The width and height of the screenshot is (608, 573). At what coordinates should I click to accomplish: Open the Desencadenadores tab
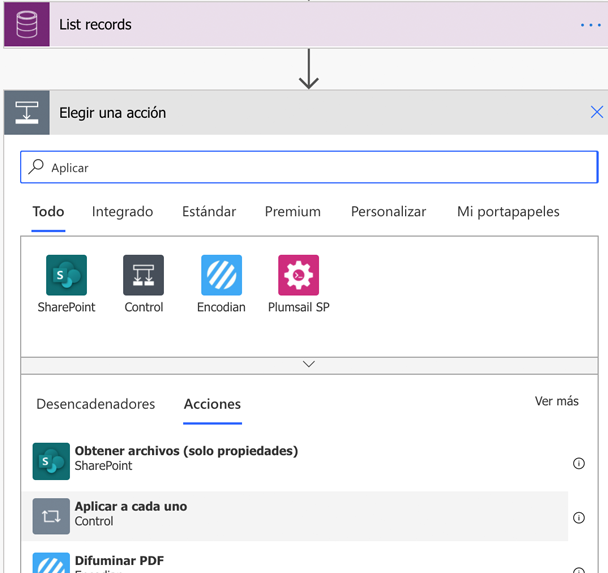pyautogui.click(x=96, y=404)
